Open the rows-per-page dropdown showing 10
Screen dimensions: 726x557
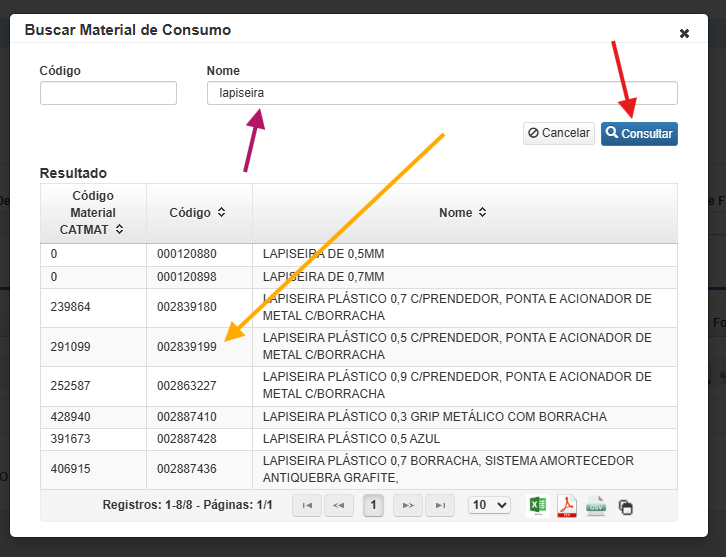coord(489,506)
